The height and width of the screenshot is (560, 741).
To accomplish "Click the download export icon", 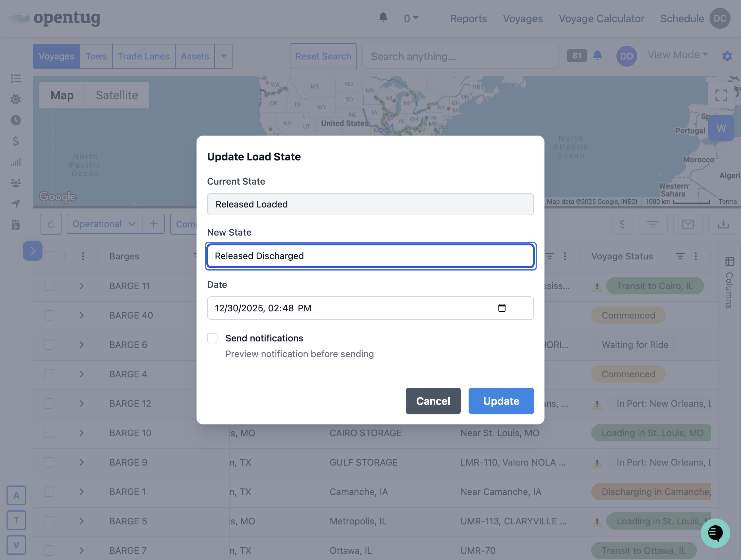I will pos(723,224).
